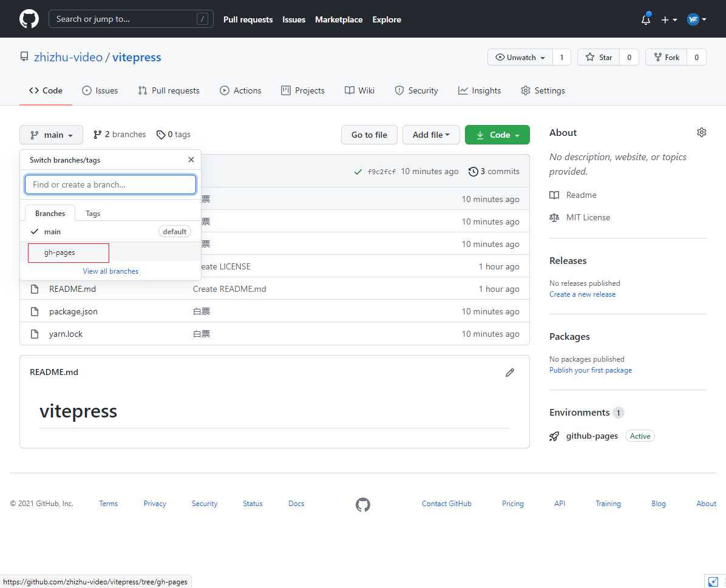Open the Pull requests repository tab

click(x=169, y=91)
